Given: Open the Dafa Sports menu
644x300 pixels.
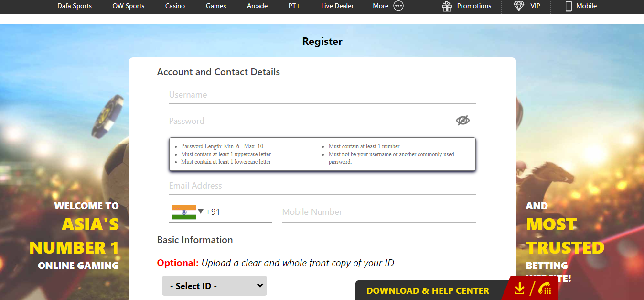Looking at the screenshot, I should [75, 6].
